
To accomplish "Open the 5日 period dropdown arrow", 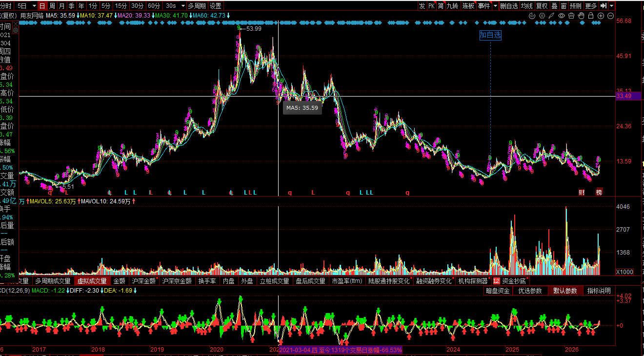I will tap(34, 6).
